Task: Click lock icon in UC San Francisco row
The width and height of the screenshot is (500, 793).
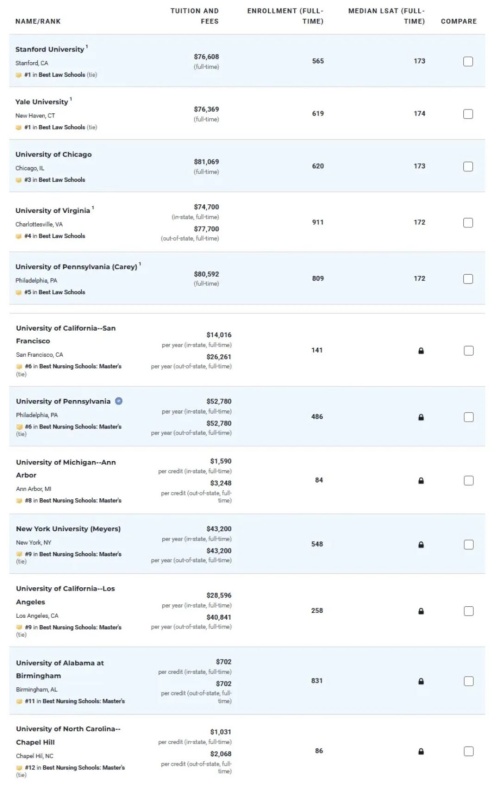Action: pos(421,350)
